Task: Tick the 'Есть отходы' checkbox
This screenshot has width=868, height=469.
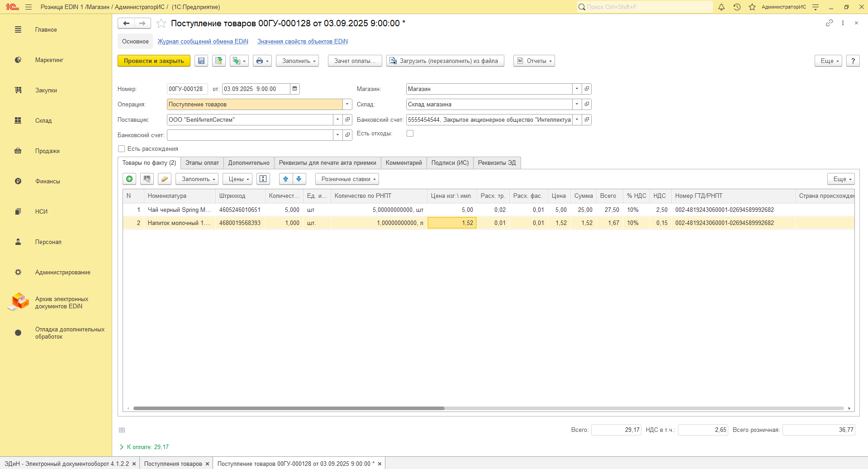Action: (x=410, y=134)
